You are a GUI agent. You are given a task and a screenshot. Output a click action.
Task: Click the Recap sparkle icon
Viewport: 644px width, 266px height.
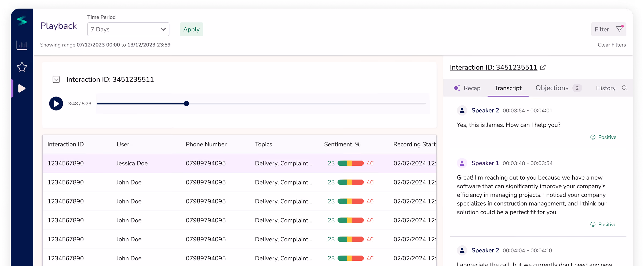coord(457,88)
